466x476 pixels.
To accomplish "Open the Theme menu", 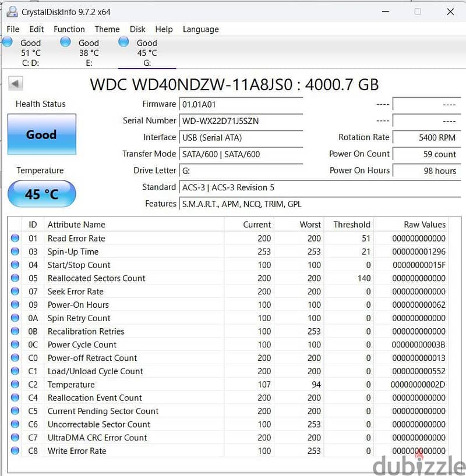I will pyautogui.click(x=107, y=29).
